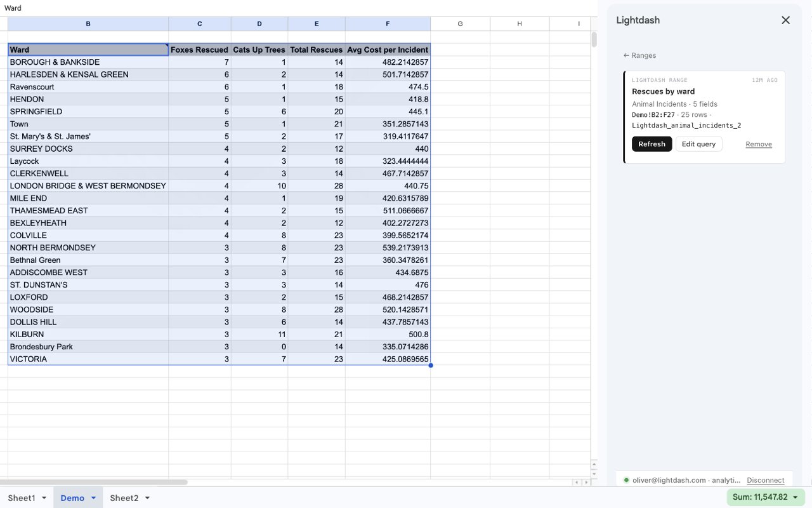Click the 440.75 average cost cell

[x=388, y=186]
